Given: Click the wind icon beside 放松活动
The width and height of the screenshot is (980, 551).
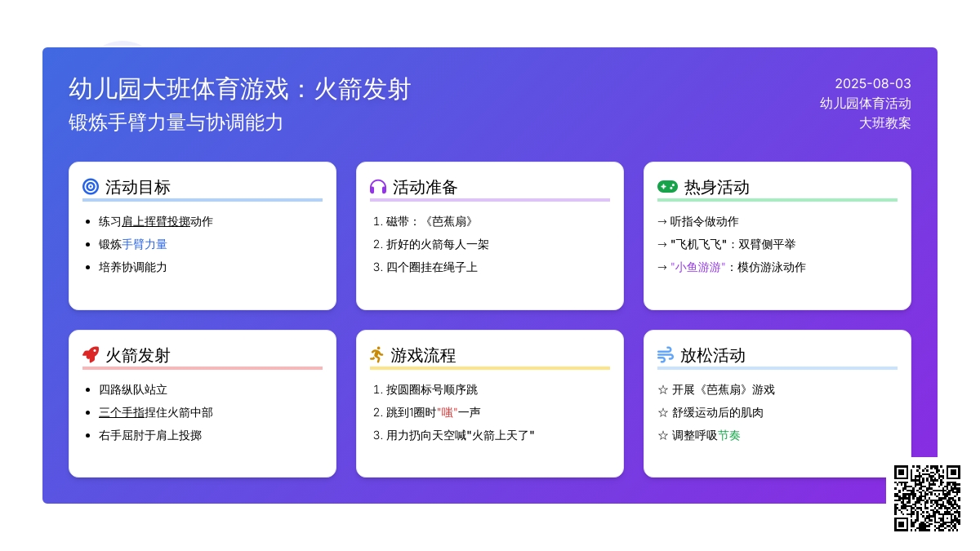Looking at the screenshot, I should (x=666, y=355).
